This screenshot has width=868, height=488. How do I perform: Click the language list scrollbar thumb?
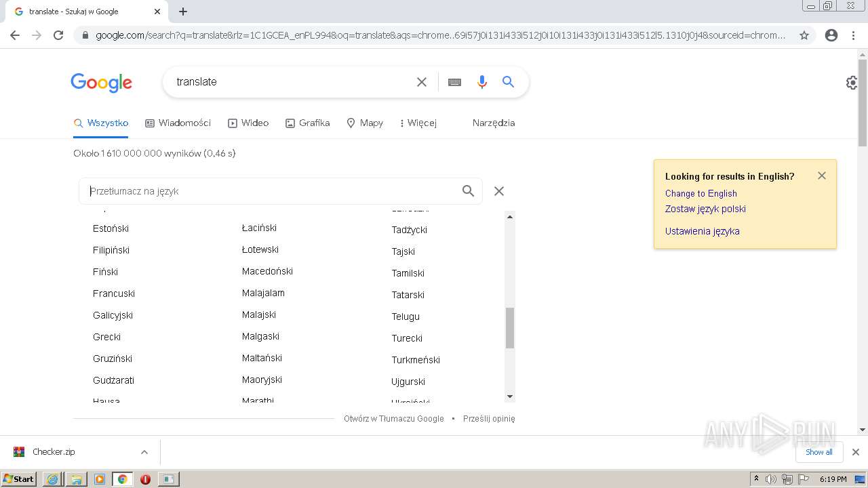click(510, 328)
